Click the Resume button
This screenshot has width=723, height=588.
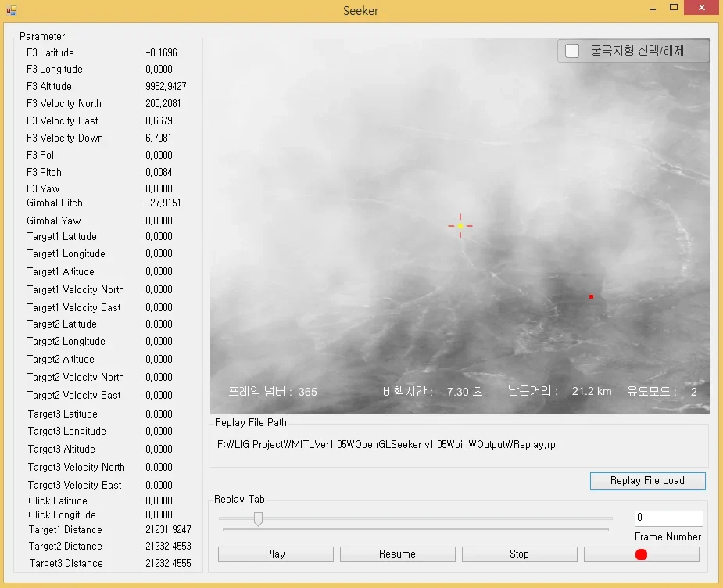(398, 554)
